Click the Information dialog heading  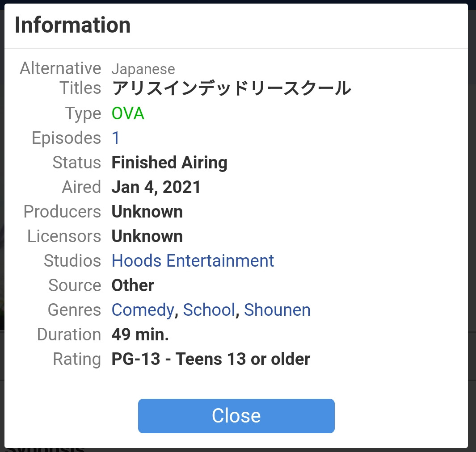[72, 25]
